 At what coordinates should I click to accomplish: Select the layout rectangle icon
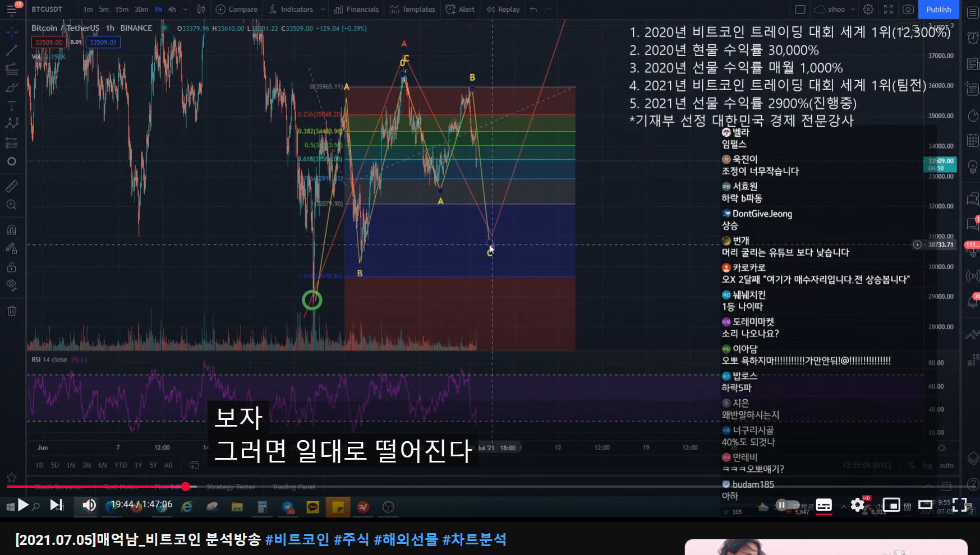tap(800, 9)
